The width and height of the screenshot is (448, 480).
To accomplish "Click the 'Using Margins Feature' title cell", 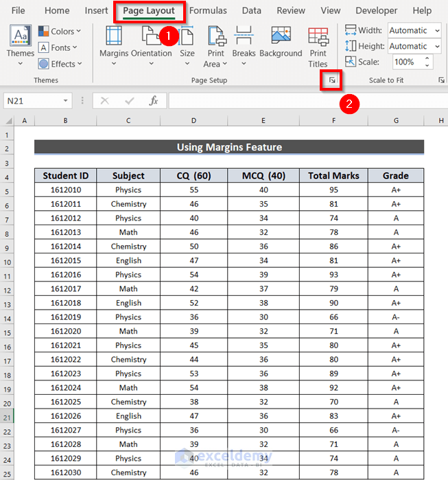I will point(229,147).
